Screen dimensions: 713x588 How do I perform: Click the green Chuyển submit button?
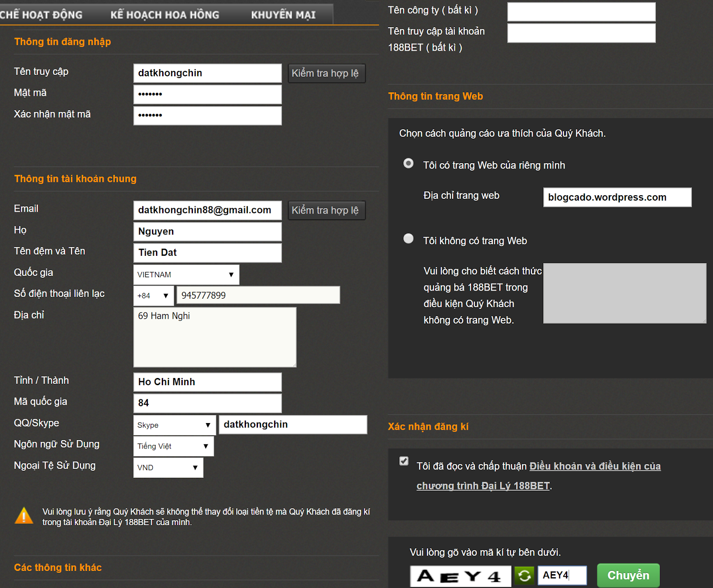(x=628, y=576)
